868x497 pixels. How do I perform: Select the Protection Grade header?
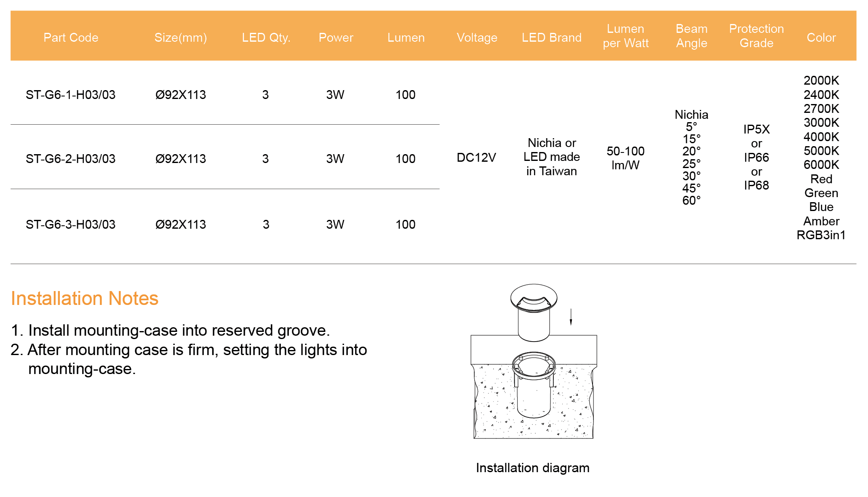coord(756,36)
